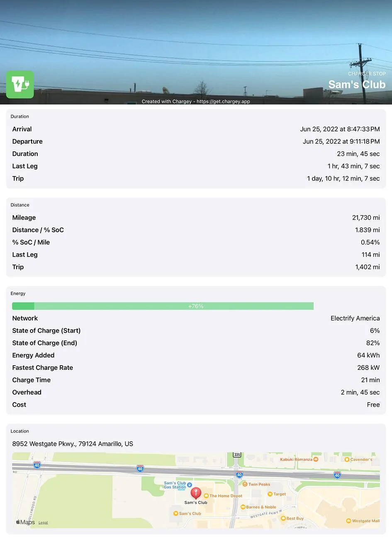Select the Target store map marker
Viewport: 392px width, 539px height.
(x=270, y=494)
